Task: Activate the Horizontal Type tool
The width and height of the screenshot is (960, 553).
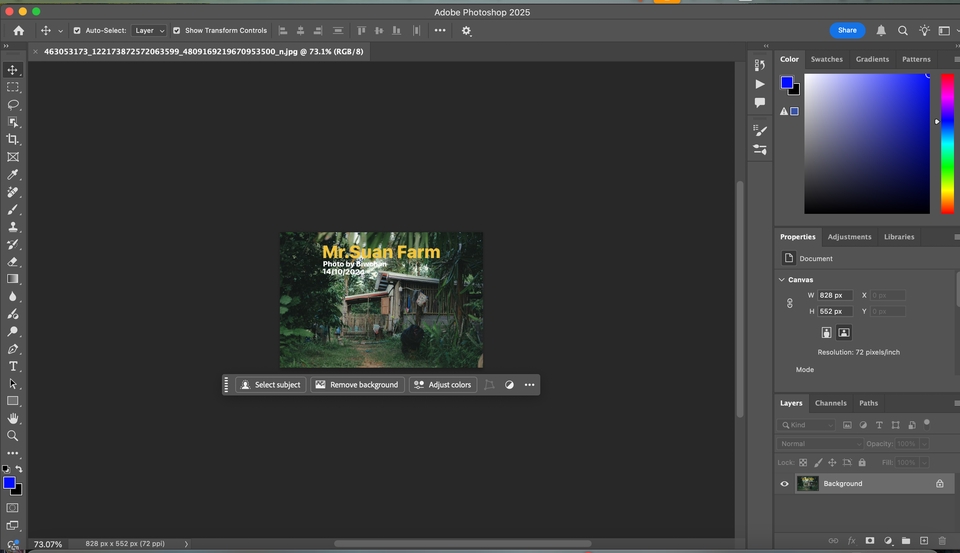Action: (x=13, y=366)
